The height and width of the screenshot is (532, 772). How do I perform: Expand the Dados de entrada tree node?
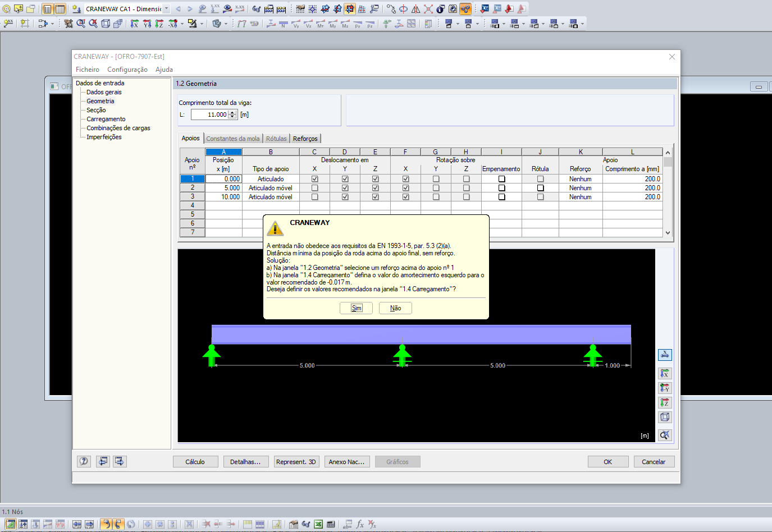(x=100, y=83)
